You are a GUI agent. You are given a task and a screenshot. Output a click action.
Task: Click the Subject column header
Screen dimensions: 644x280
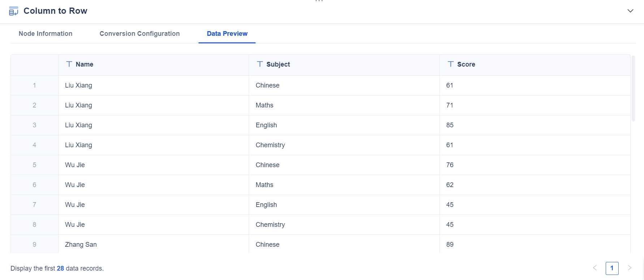click(344, 65)
